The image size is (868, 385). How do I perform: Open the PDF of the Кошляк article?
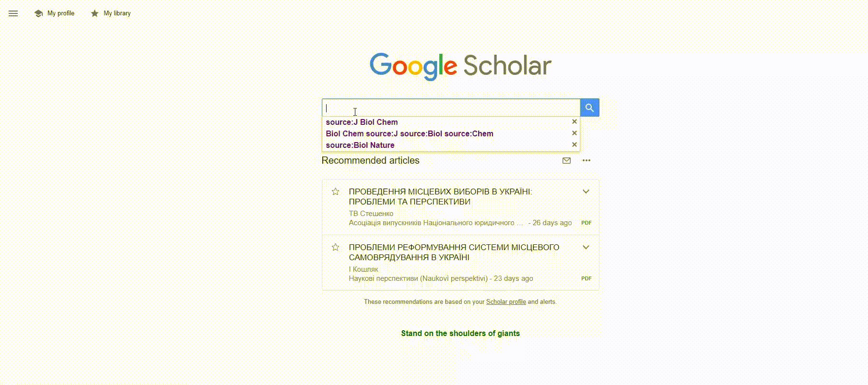click(586, 278)
